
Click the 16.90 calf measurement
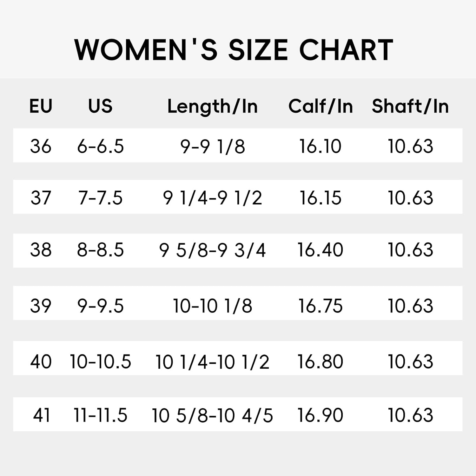click(321, 415)
